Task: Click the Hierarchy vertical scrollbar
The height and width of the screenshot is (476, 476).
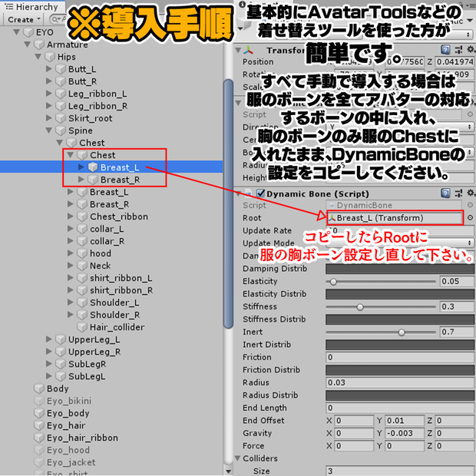Action: coord(228,203)
